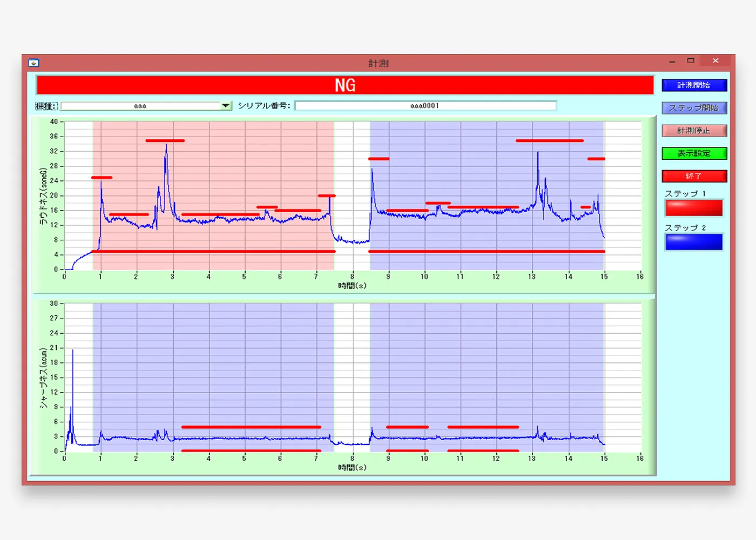Click the 機種 combo box showing aaa

140,106
